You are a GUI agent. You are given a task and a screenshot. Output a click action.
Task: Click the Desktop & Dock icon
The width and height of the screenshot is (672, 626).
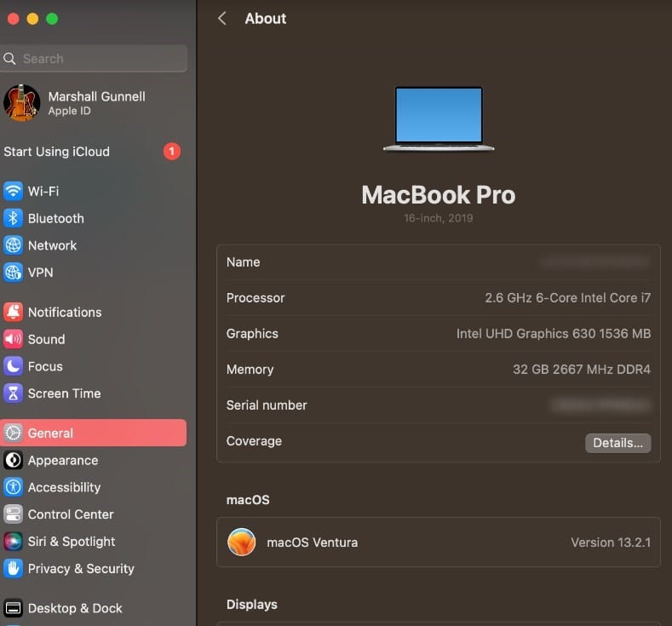point(14,608)
